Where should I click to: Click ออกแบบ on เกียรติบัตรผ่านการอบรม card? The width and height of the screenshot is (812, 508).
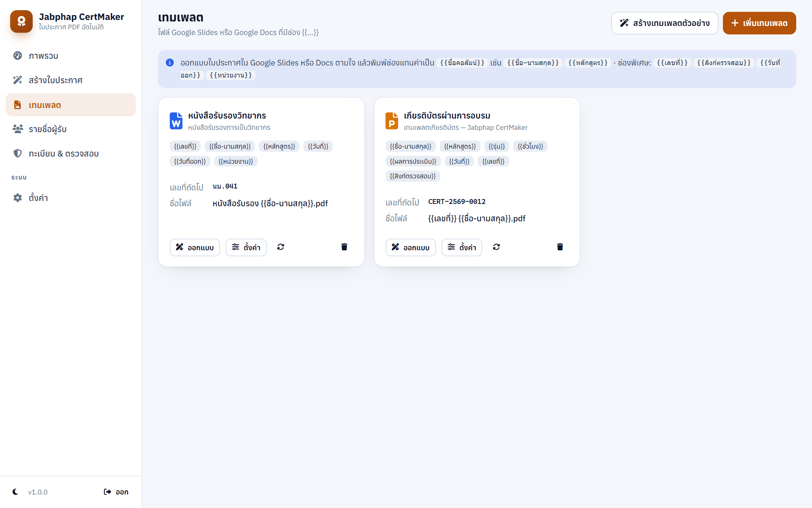click(x=411, y=247)
